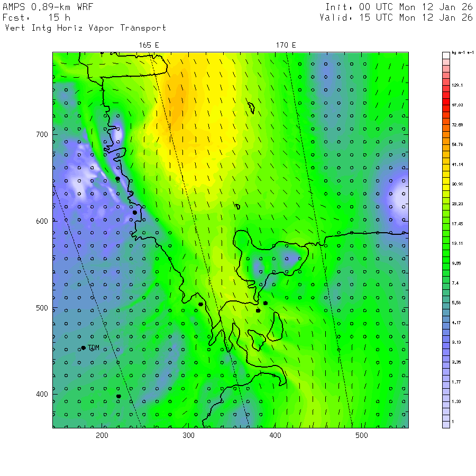
Task: Click the Valid 15 UTC timestamp text
Action: tap(396, 17)
